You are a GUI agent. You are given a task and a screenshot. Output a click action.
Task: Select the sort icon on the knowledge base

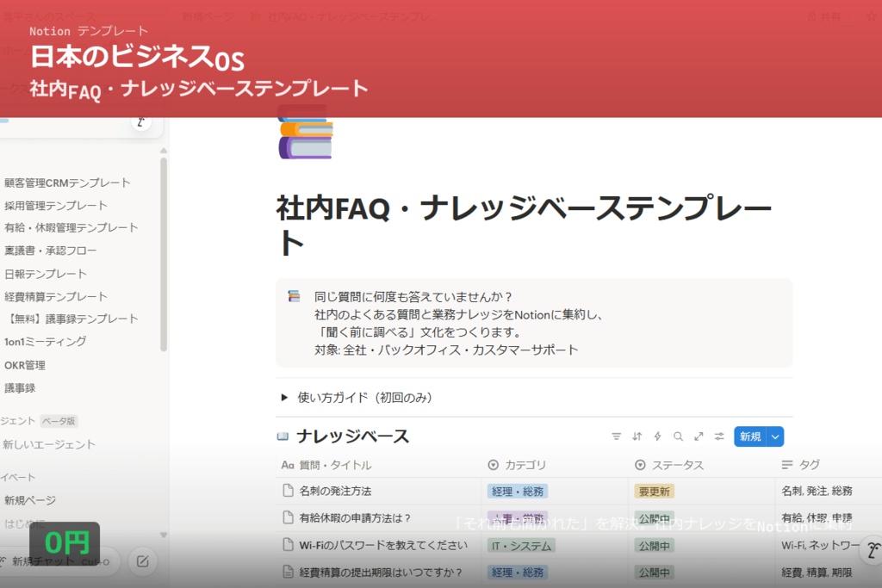[x=637, y=436]
